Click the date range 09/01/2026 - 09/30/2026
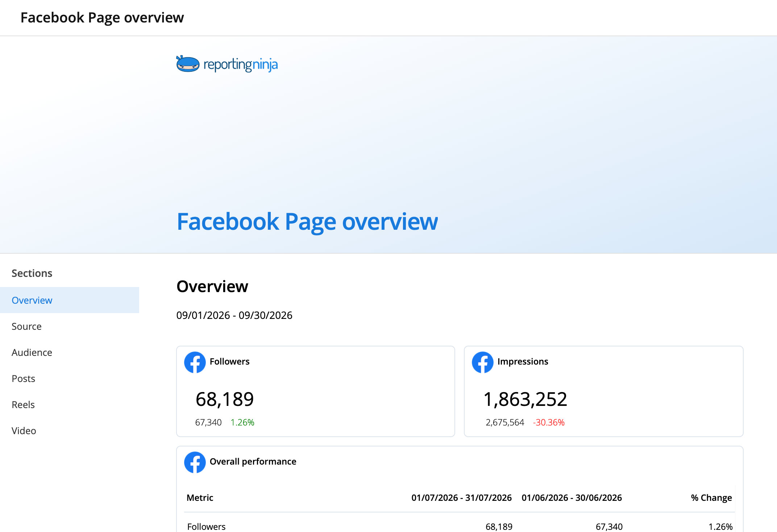 tap(234, 315)
